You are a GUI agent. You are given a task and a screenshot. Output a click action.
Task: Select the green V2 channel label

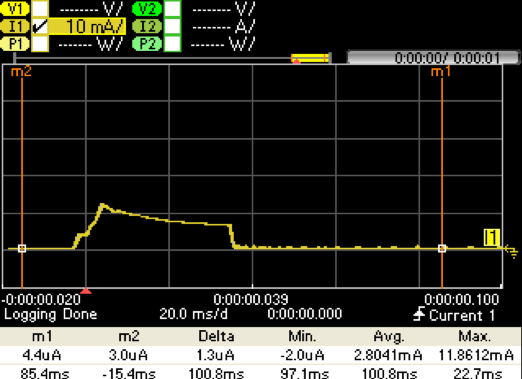click(x=147, y=9)
